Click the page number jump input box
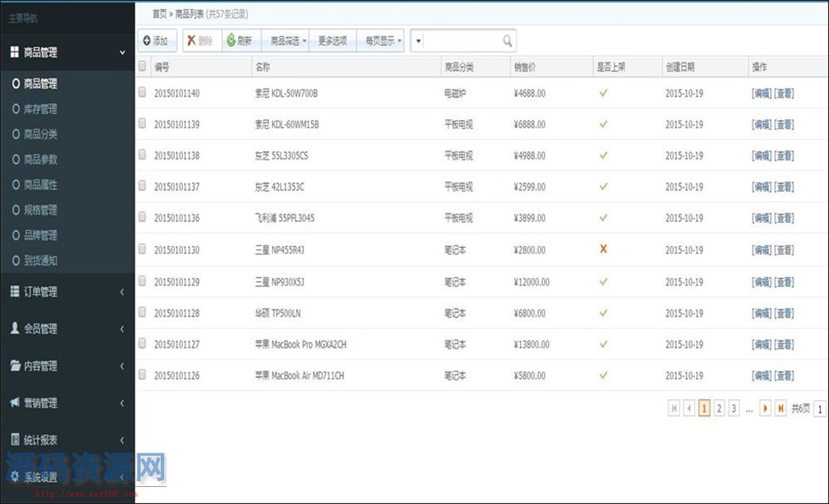The image size is (829, 504). (819, 408)
